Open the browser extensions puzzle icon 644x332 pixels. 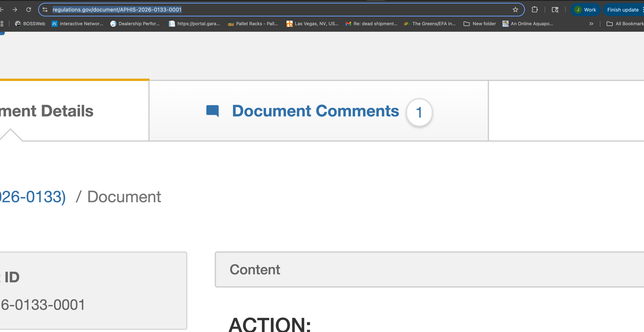(x=535, y=10)
